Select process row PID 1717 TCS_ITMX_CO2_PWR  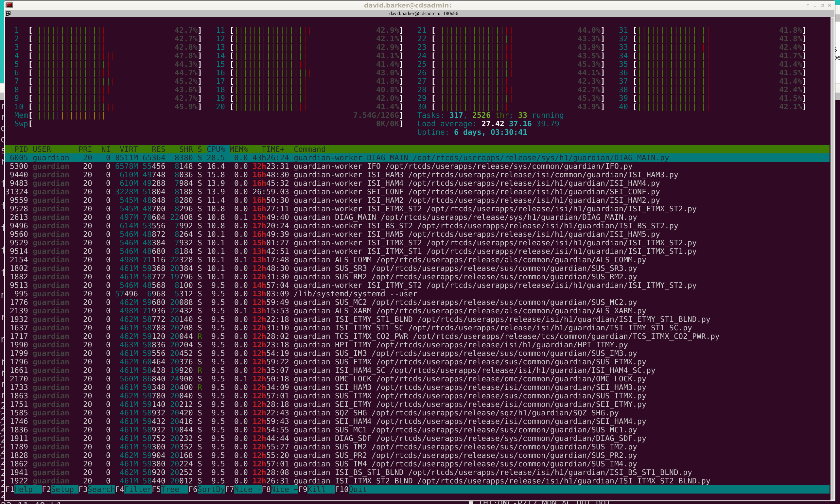click(417, 336)
